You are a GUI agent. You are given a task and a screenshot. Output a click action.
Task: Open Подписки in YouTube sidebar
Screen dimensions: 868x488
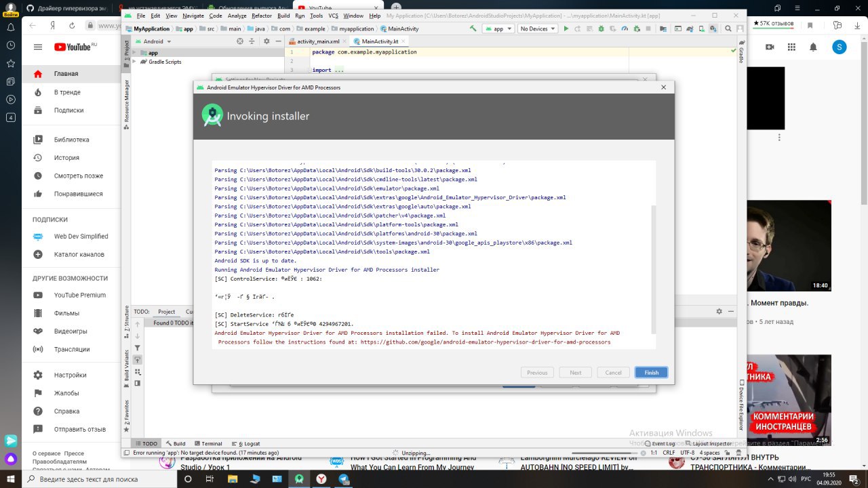pyautogui.click(x=72, y=110)
